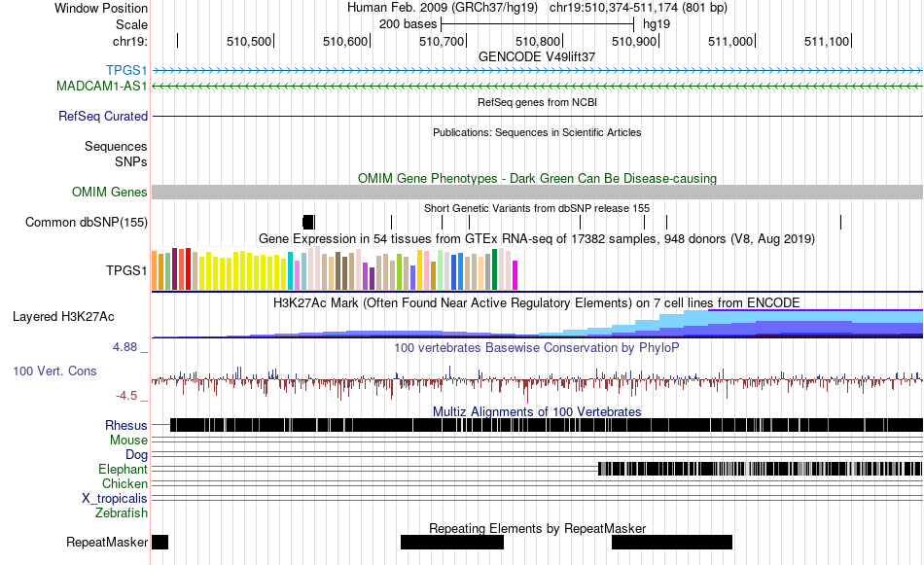This screenshot has width=924, height=565.
Task: Click the Elephant alignment label
Action: 123,469
